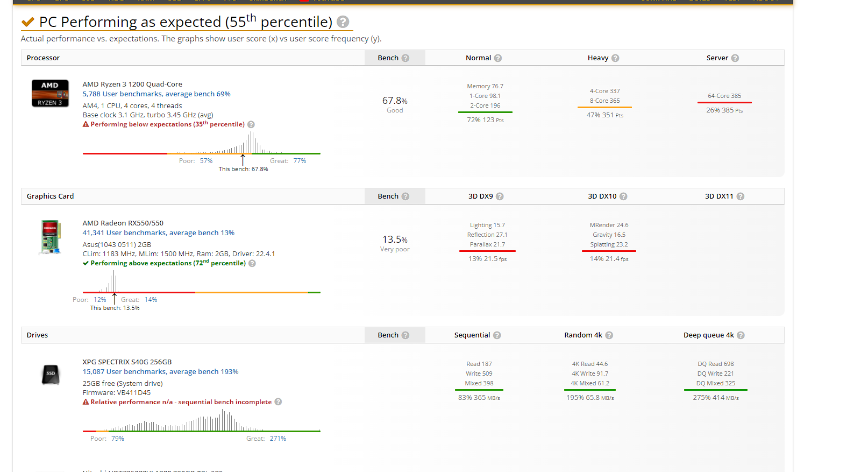Click drive Great 271% link
The width and height of the screenshot is (868, 472).
278,439
